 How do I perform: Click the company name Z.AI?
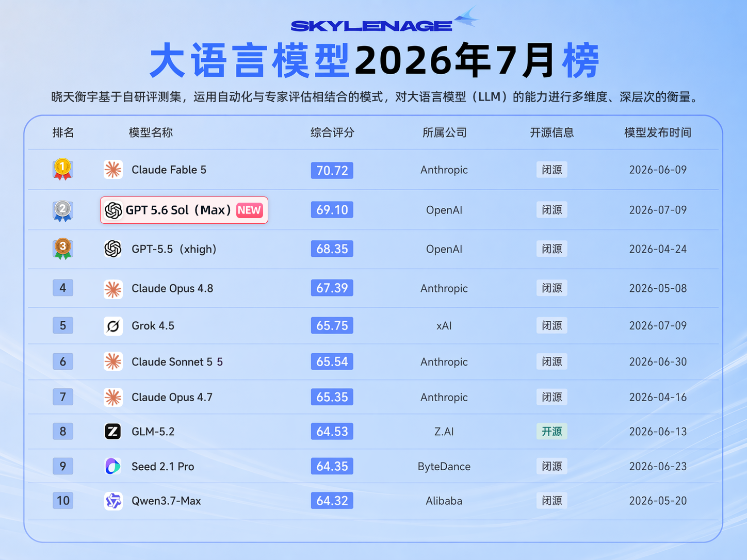click(444, 432)
